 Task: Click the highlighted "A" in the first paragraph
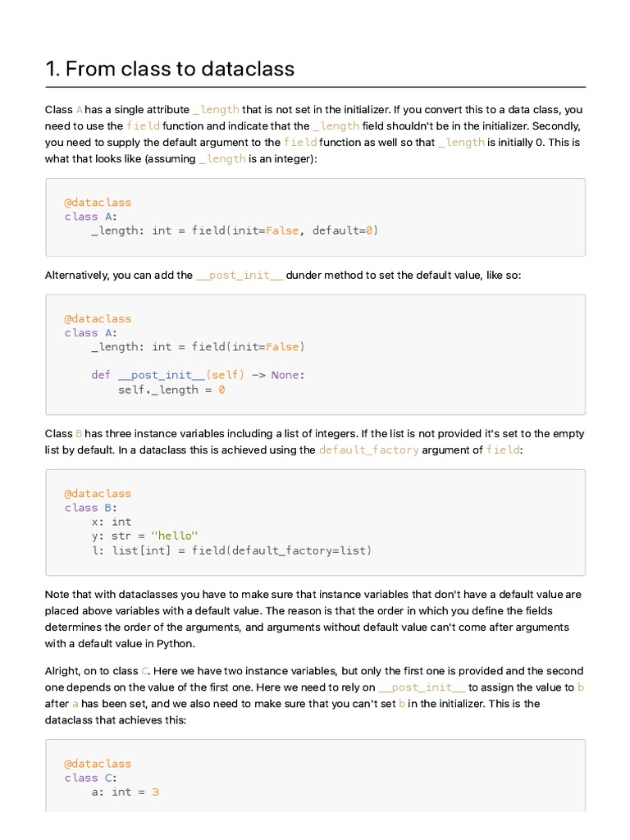[x=79, y=110]
